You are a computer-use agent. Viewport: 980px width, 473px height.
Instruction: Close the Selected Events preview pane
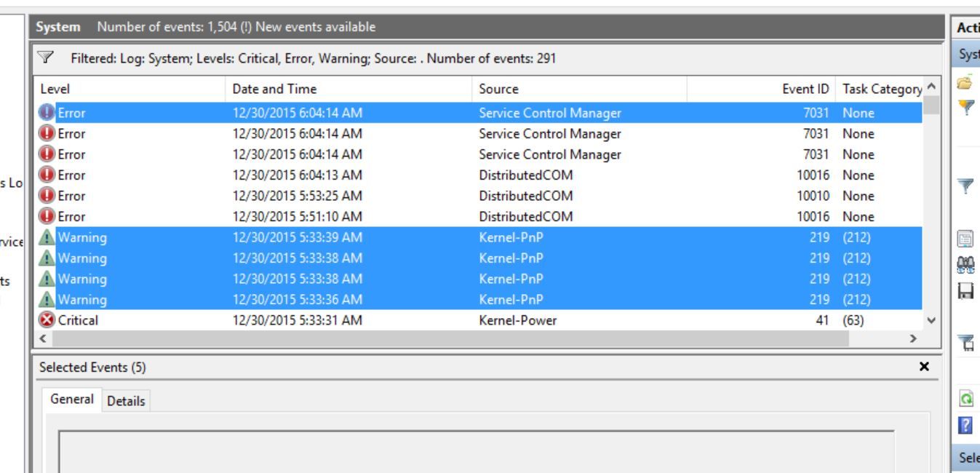point(924,367)
